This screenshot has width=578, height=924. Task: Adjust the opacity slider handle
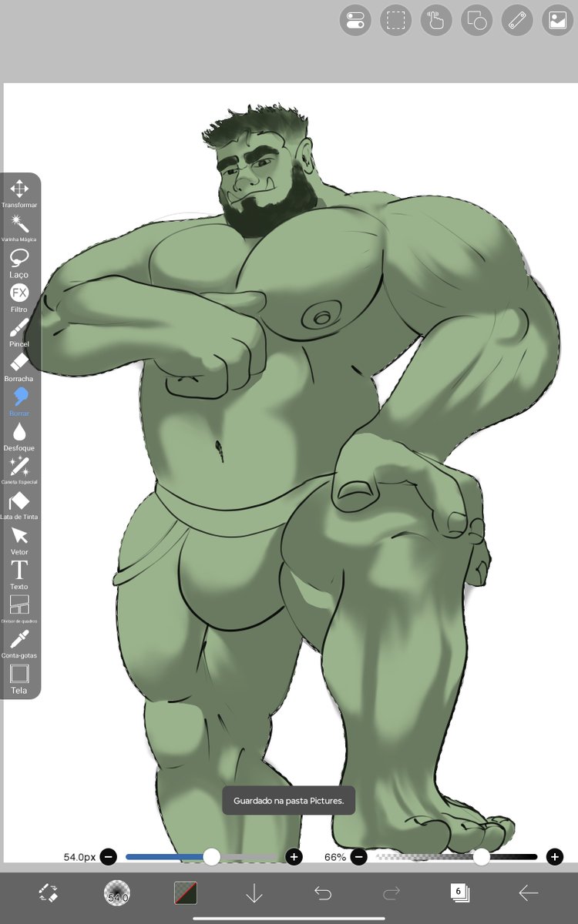[482, 857]
